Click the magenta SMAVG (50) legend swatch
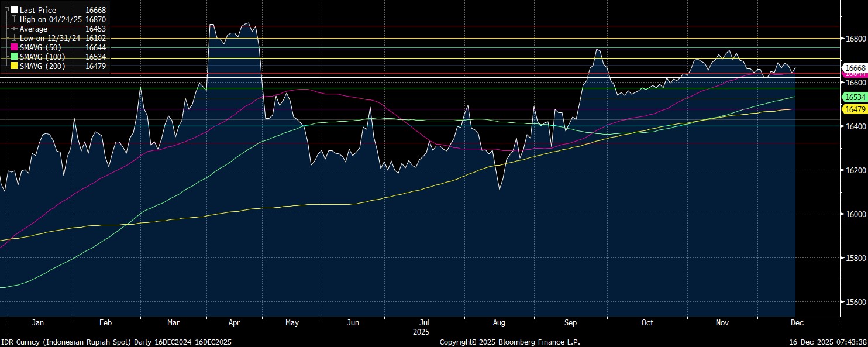Image resolution: width=868 pixels, height=347 pixels. pyautogui.click(x=14, y=47)
